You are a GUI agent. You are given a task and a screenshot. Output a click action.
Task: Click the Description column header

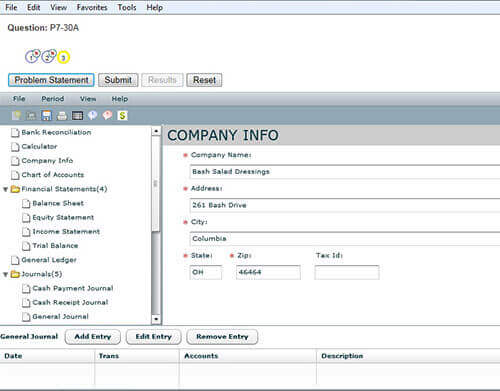click(408, 356)
